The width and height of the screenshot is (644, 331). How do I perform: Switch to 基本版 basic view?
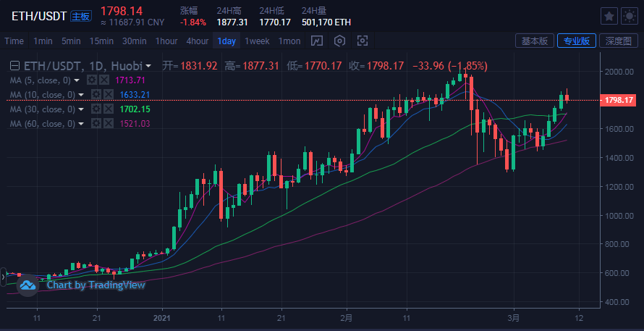point(534,41)
